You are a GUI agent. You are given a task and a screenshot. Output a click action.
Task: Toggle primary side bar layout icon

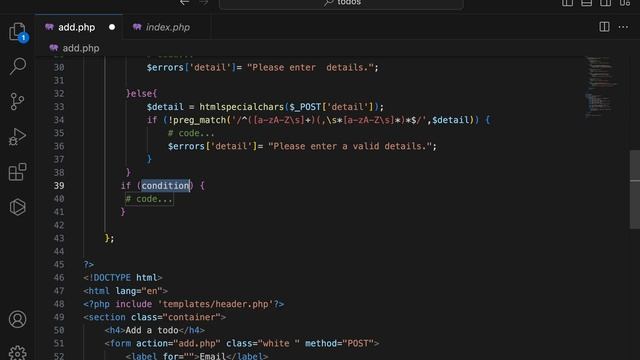[567, 3]
